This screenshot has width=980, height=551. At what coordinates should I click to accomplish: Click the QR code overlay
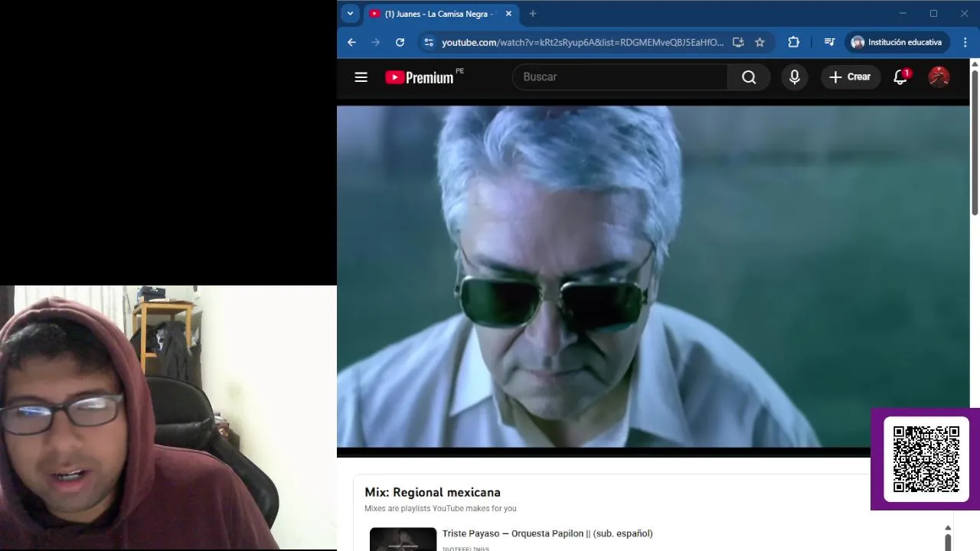(926, 459)
